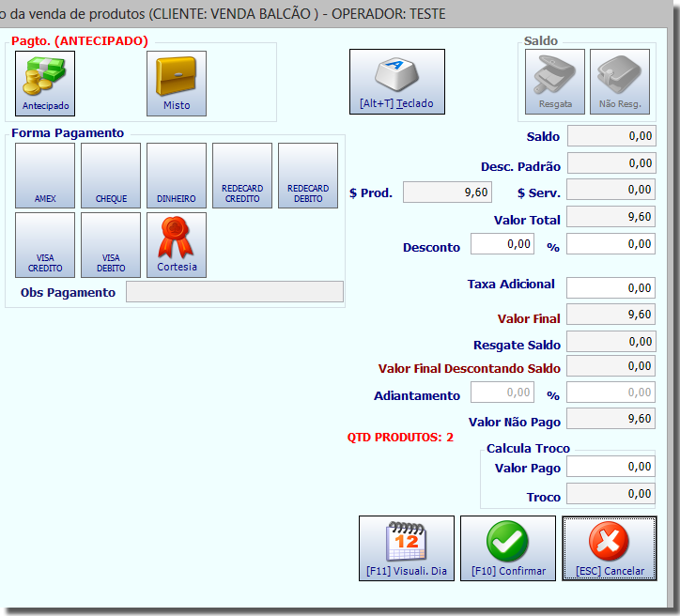The image size is (680, 616).
Task: Confirm the sale with F10 Confirmar
Action: [x=508, y=548]
